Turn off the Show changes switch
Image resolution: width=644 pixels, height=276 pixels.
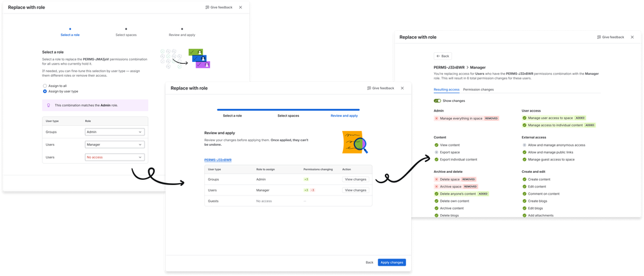coord(438,101)
